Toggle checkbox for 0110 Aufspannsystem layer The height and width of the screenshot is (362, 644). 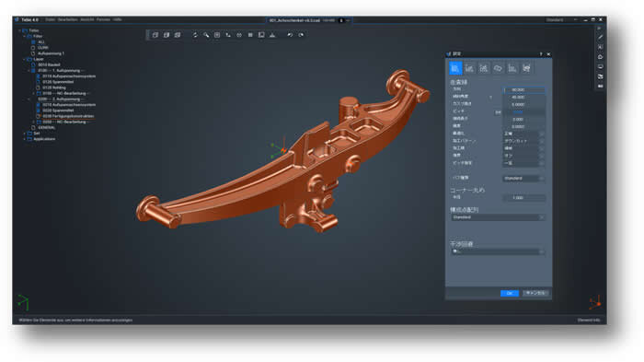tap(39, 76)
